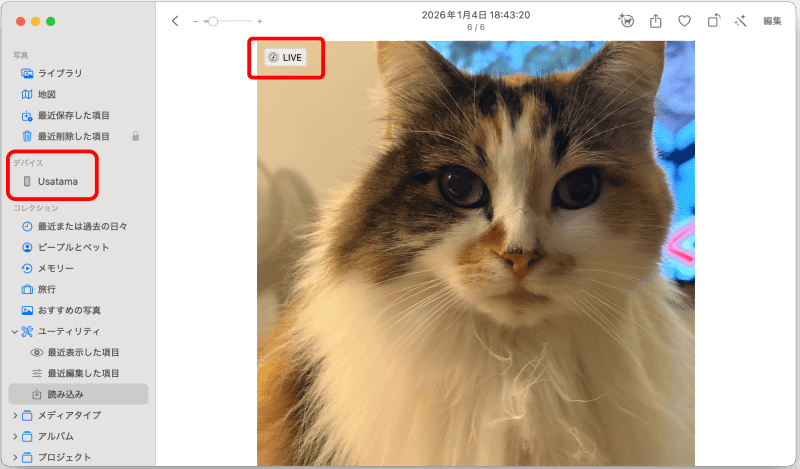Click the メモリー replay icon

coord(27,268)
